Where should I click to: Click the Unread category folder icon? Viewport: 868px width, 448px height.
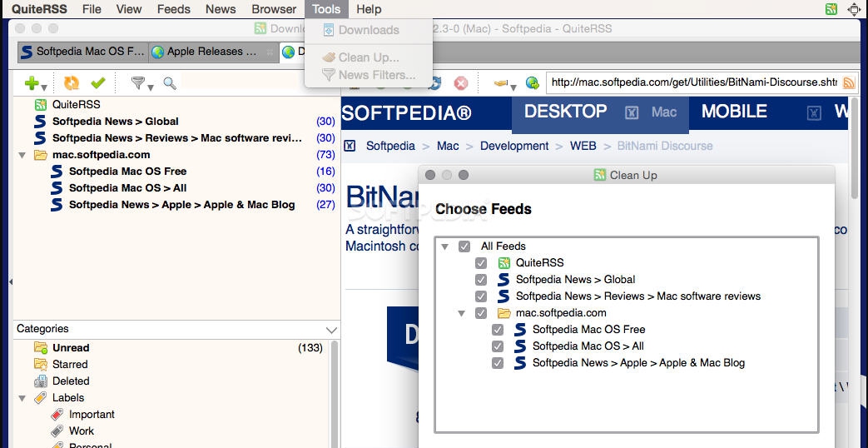pyautogui.click(x=41, y=348)
